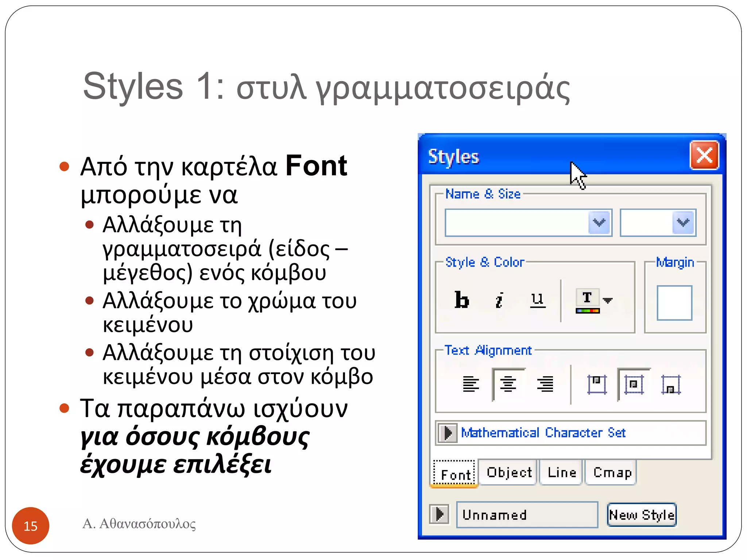The height and width of the screenshot is (560, 747).
Task: Open text color dropdown arrow
Action: pyautogui.click(x=608, y=300)
